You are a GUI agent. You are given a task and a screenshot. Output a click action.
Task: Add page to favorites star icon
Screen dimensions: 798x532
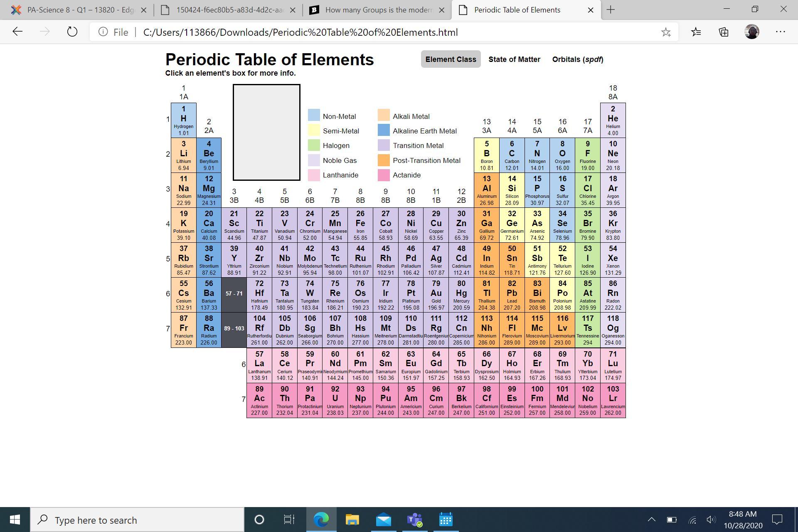[666, 32]
